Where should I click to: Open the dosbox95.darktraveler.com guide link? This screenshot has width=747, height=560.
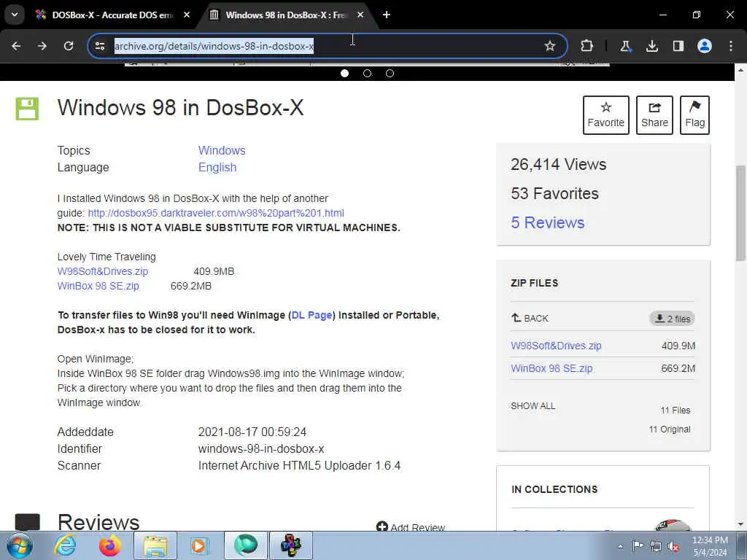click(x=216, y=213)
